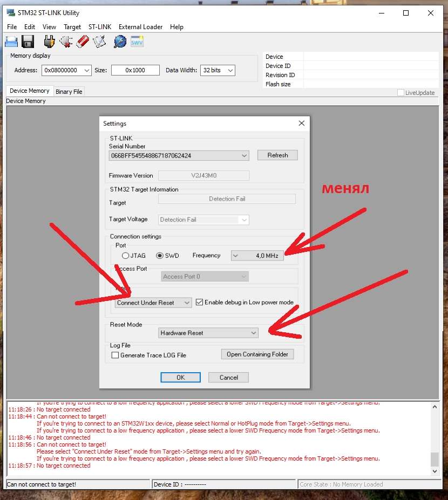Open the ST-LINK menu

point(100,27)
